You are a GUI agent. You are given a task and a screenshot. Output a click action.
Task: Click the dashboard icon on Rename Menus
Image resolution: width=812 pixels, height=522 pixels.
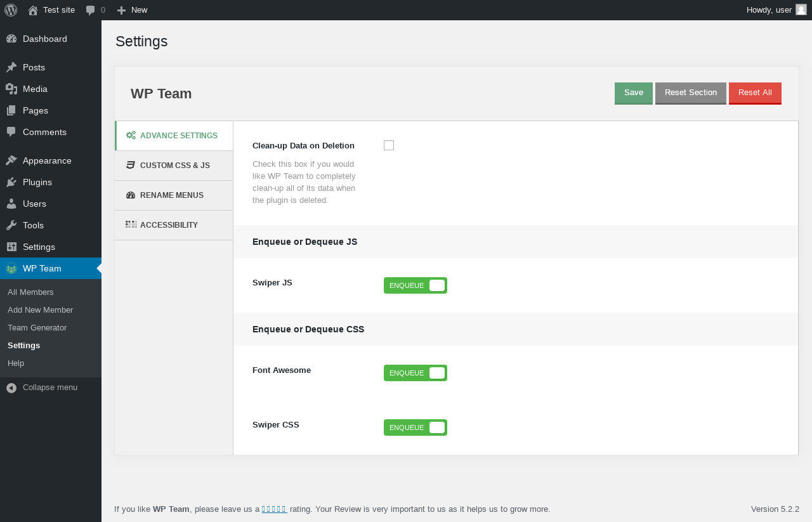pos(131,195)
